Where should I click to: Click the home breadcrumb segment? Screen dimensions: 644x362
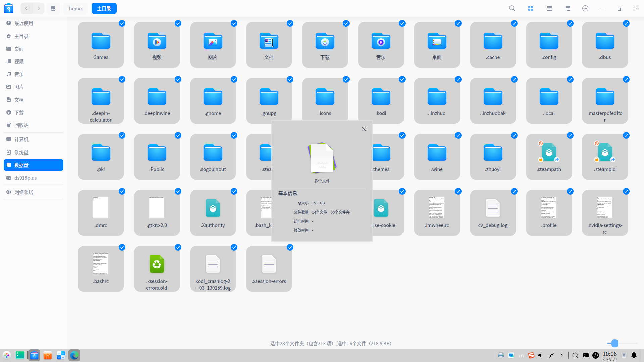tap(75, 8)
